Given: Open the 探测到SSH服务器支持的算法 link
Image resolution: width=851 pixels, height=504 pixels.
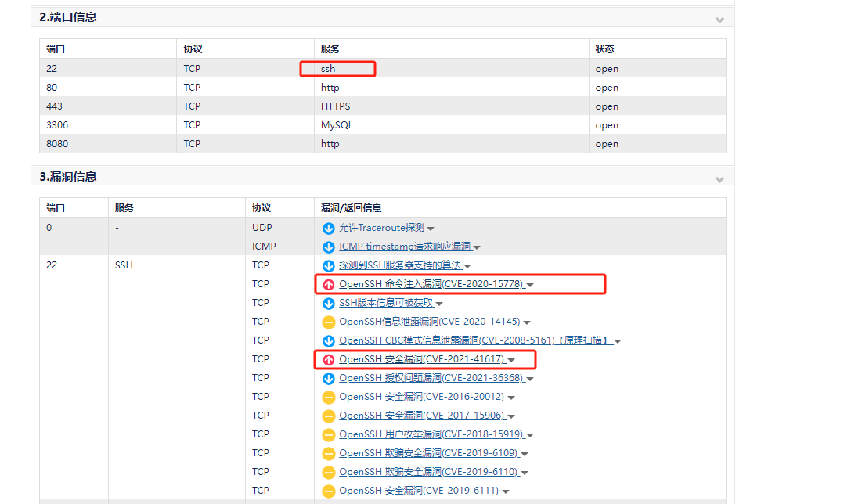Looking at the screenshot, I should [400, 265].
